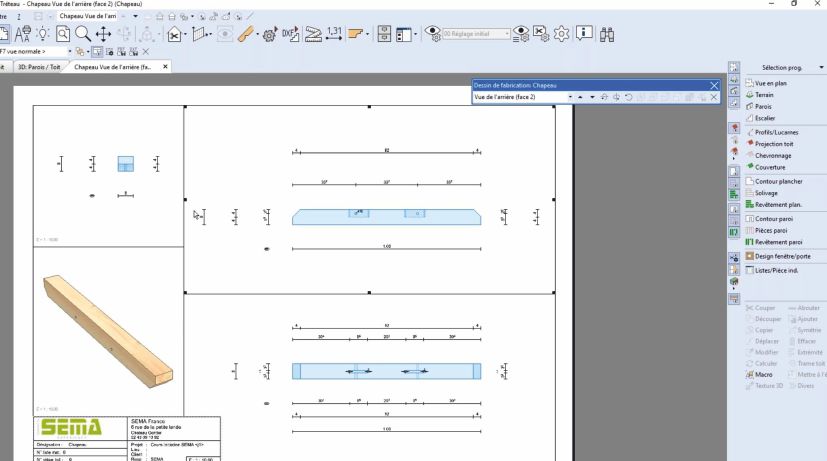Click the info speech bubble icon
This screenshot has height=461, width=827.
(x=584, y=34)
